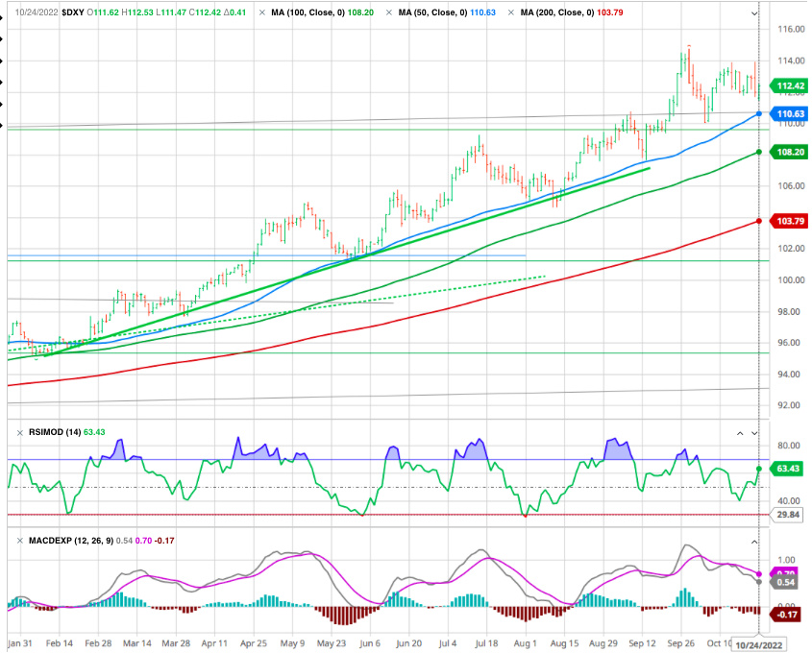Click the RSIMOD (14) study label
The width and height of the screenshot is (812, 653).
click(55, 432)
